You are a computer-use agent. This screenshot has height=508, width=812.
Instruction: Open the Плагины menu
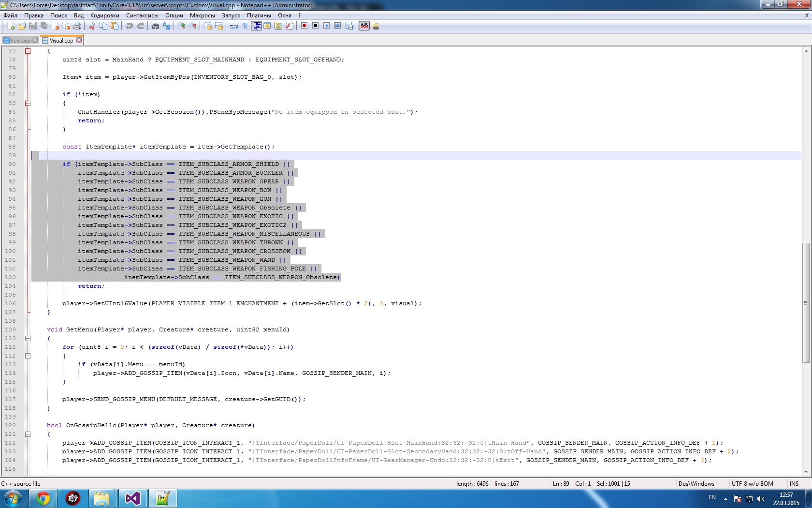pyautogui.click(x=259, y=15)
